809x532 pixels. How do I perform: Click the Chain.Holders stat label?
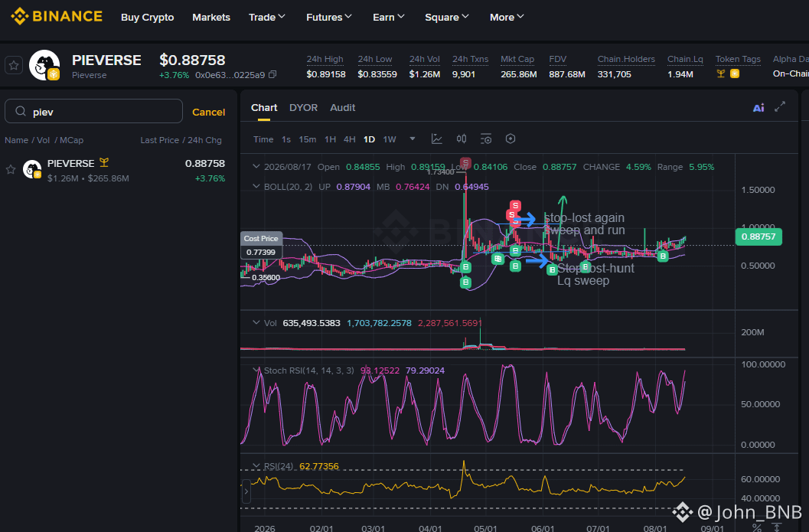coord(626,60)
